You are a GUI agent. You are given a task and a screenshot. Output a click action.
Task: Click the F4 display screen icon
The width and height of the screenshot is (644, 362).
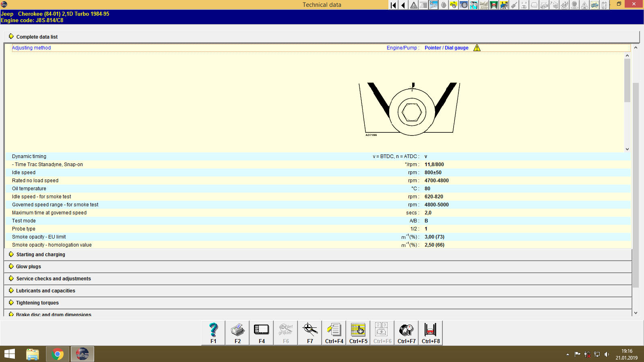[261, 333]
